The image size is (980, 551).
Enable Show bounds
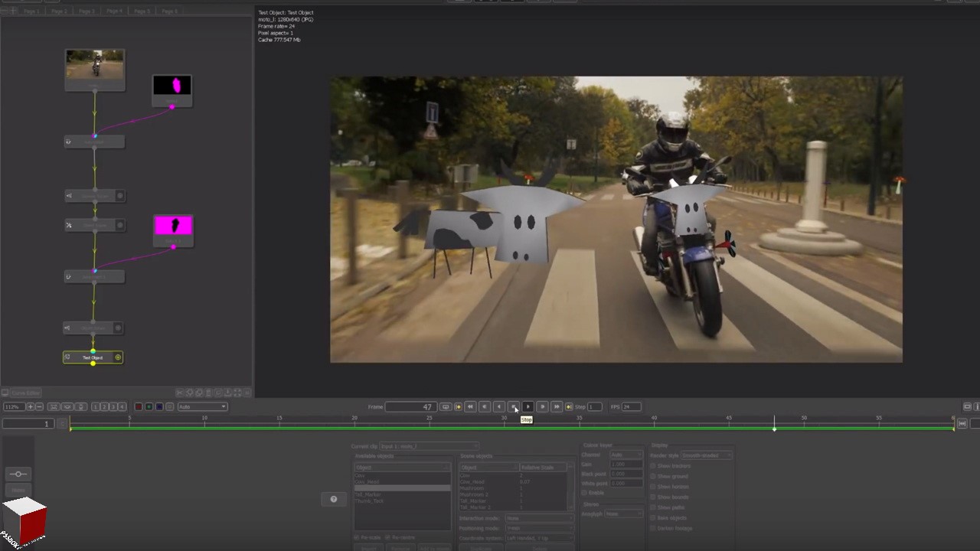[653, 497]
